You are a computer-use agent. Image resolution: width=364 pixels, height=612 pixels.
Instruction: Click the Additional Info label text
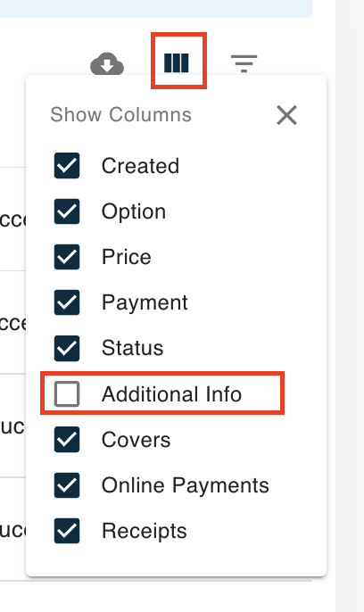click(171, 393)
